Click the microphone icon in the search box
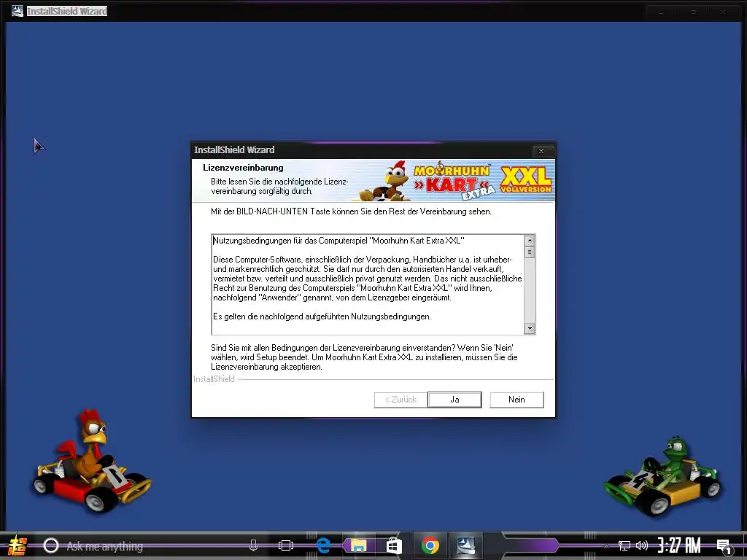This screenshot has width=747, height=560. tap(253, 545)
